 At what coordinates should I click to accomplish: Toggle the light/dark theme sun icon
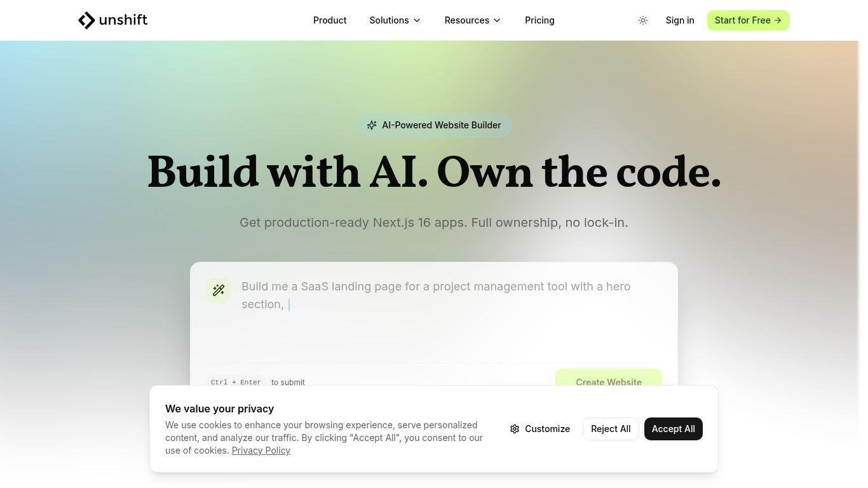(x=643, y=20)
